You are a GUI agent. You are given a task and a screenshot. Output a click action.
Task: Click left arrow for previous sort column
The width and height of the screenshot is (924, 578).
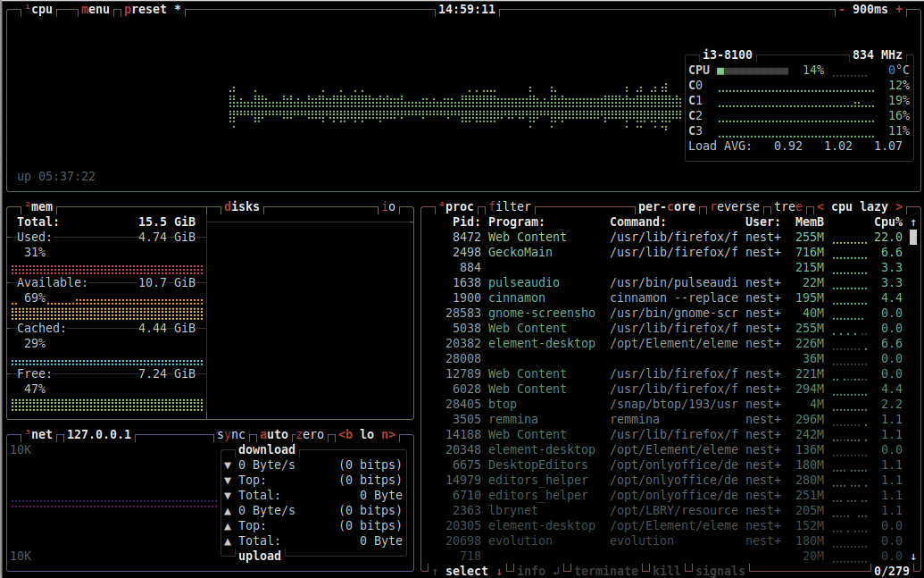[820, 206]
